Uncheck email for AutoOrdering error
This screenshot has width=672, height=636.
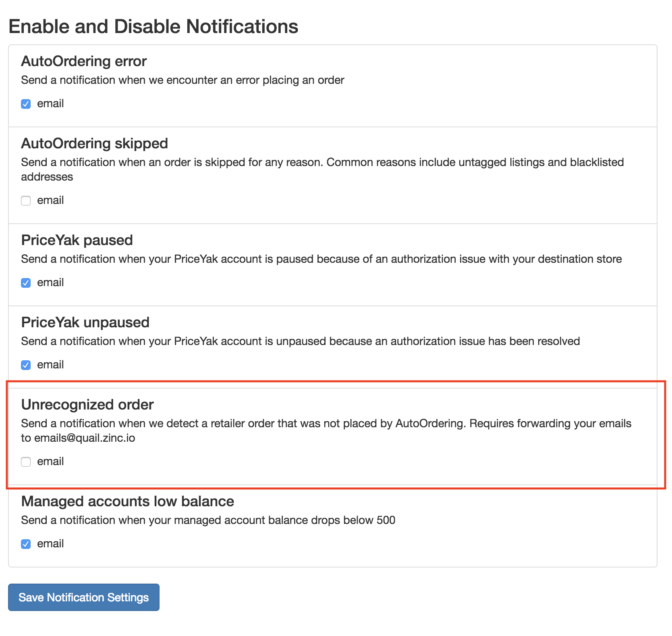point(26,104)
